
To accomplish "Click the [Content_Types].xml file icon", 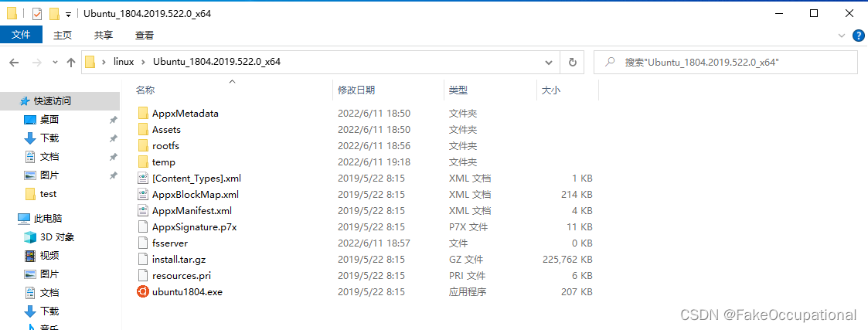I will [143, 179].
